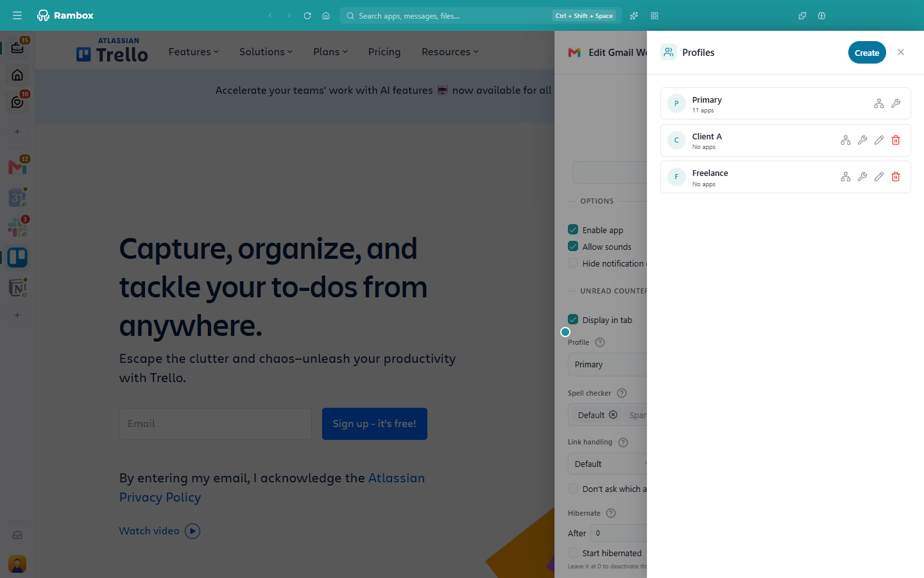The height and width of the screenshot is (578, 924).
Task: Open the hamburger menu
Action: tap(17, 15)
